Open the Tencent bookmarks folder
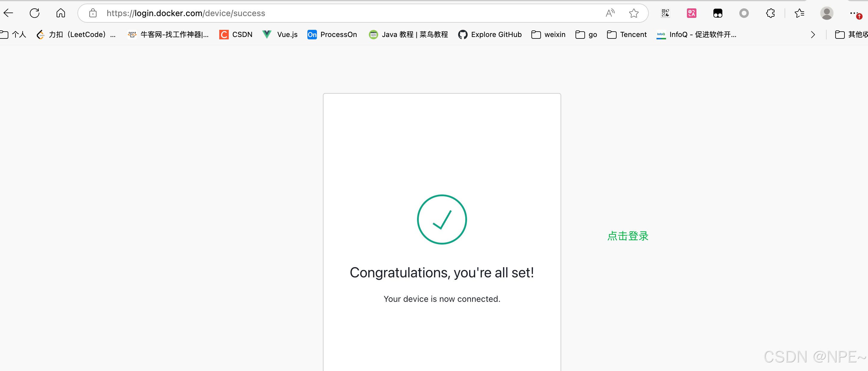 (x=627, y=35)
